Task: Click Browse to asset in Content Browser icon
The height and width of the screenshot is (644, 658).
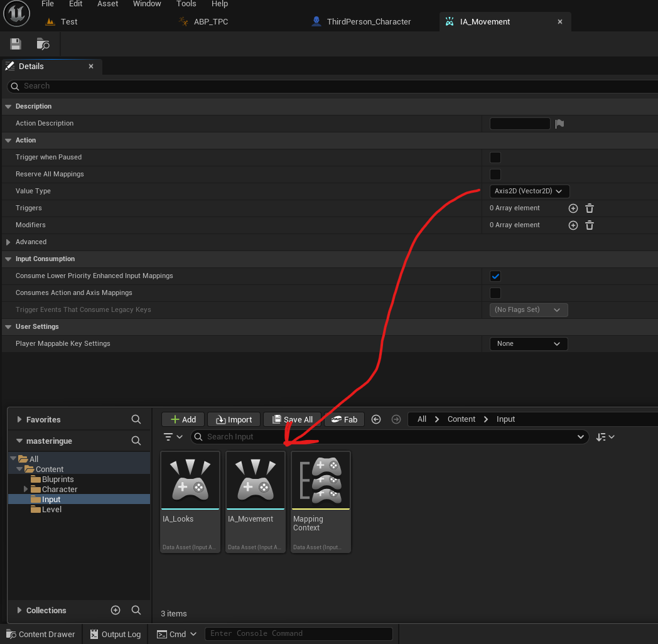Action: click(43, 44)
